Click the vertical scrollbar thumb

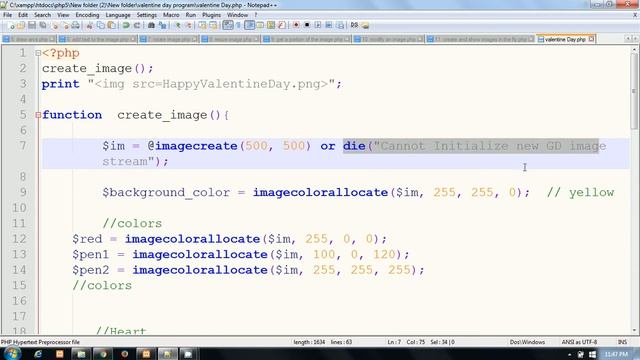coord(634,92)
